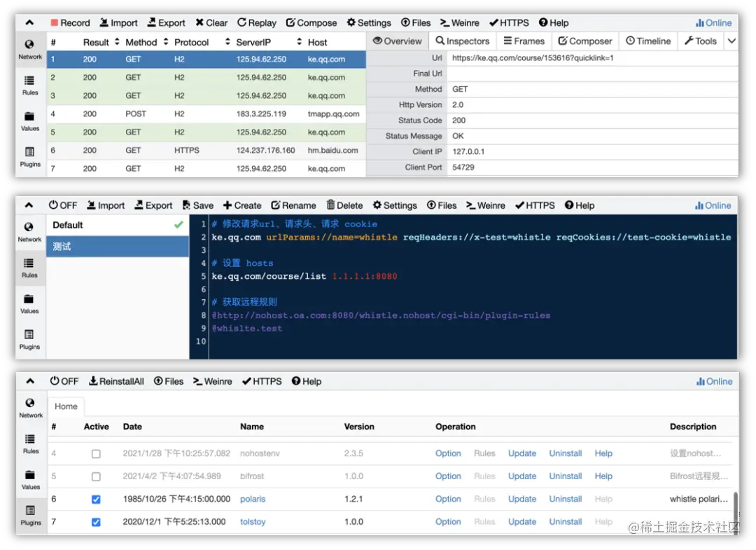Replay the selected request
This screenshot has width=756, height=550.
click(256, 22)
